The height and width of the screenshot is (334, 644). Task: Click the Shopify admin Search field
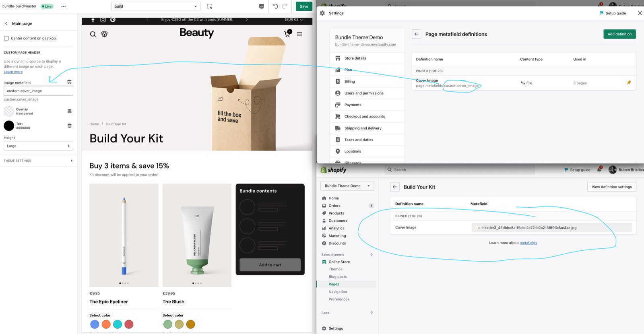pos(460,170)
